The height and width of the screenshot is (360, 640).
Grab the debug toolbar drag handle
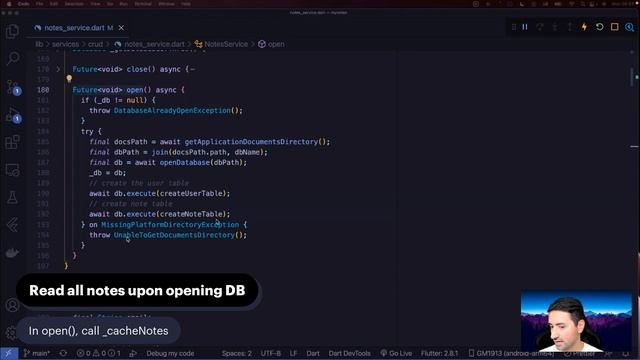pyautogui.click(x=514, y=27)
